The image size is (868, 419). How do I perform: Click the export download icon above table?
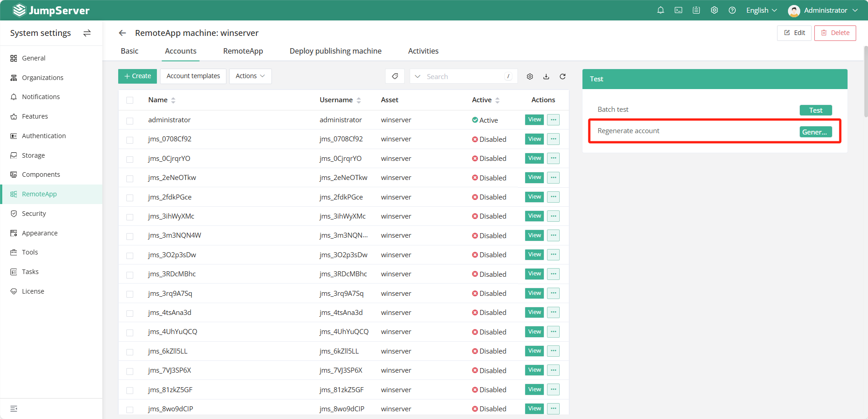tap(546, 76)
